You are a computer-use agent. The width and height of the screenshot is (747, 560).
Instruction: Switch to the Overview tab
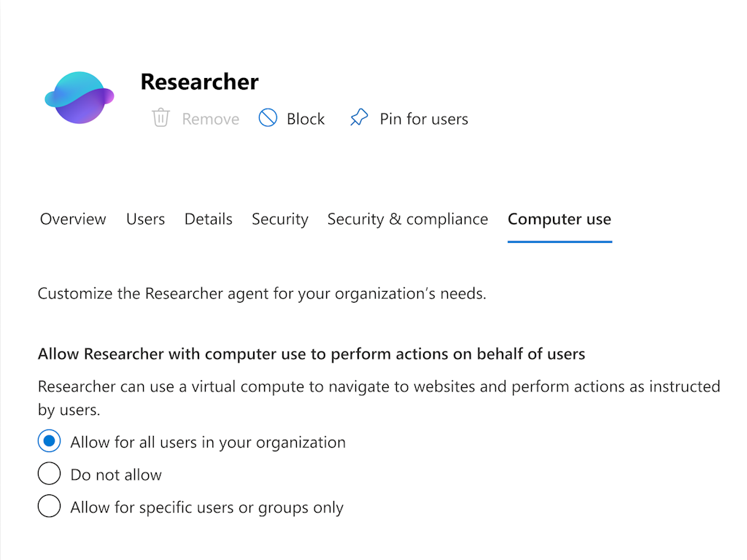[72, 219]
